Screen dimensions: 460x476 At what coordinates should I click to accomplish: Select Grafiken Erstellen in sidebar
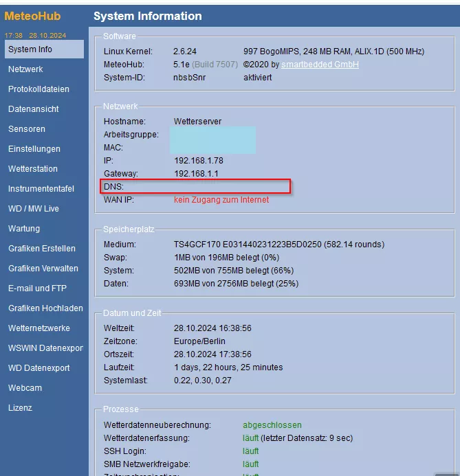pos(42,249)
